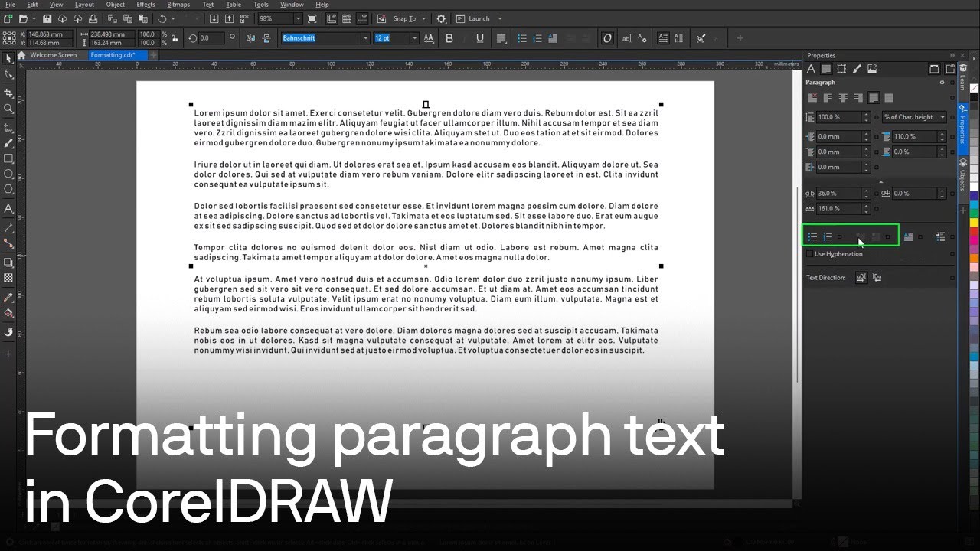
Task: Select the Interactive Fill tool
Action: click(x=8, y=312)
